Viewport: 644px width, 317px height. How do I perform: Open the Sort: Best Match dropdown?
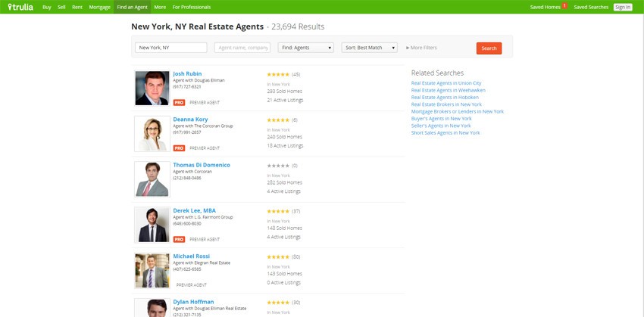(x=369, y=48)
